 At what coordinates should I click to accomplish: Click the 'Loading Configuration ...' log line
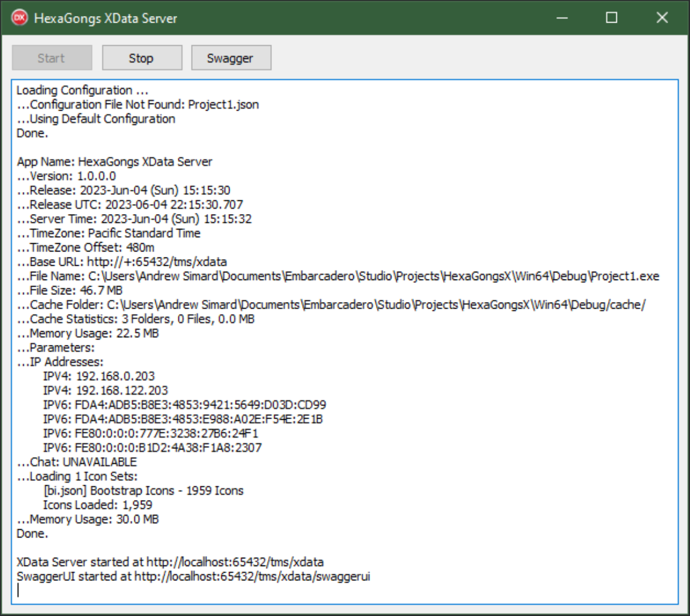coord(82,90)
